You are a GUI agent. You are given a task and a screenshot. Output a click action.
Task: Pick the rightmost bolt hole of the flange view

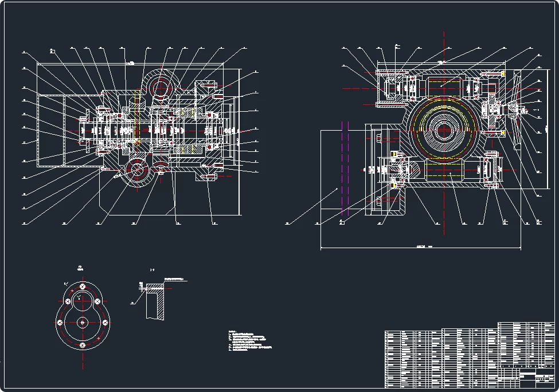click(x=105, y=323)
